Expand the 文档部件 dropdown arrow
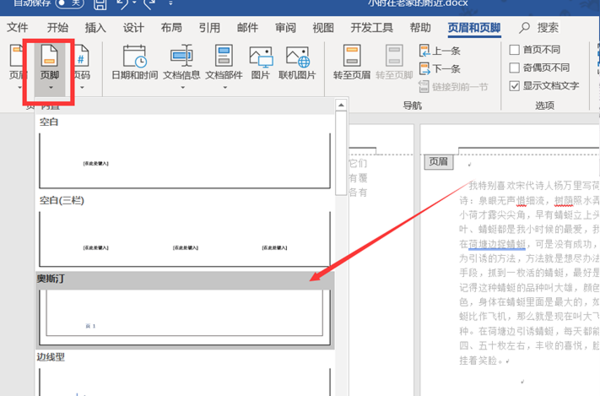Screen dimensions: 600x396 (x=225, y=88)
